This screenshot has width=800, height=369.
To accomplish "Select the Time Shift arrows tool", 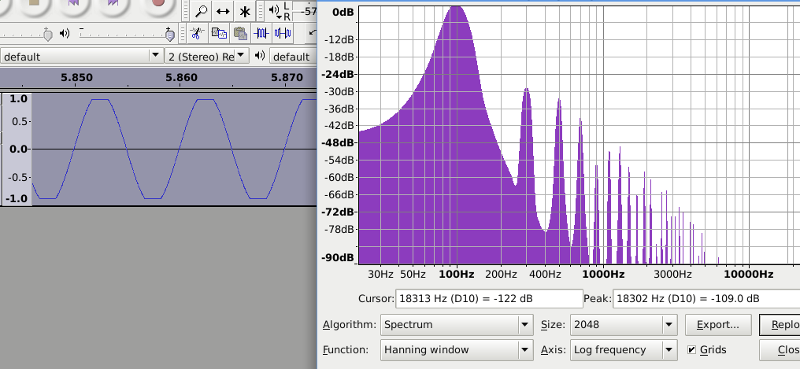I will (222, 11).
